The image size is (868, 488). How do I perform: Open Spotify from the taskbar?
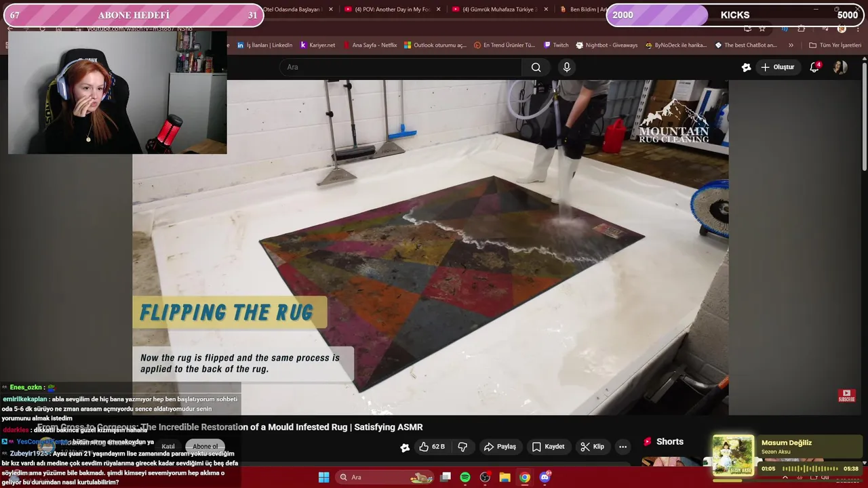[465, 477]
